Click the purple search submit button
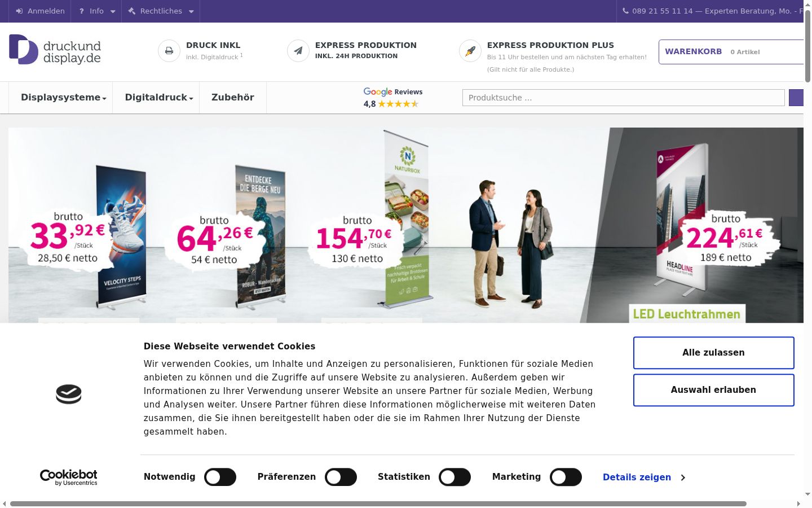 (x=796, y=98)
